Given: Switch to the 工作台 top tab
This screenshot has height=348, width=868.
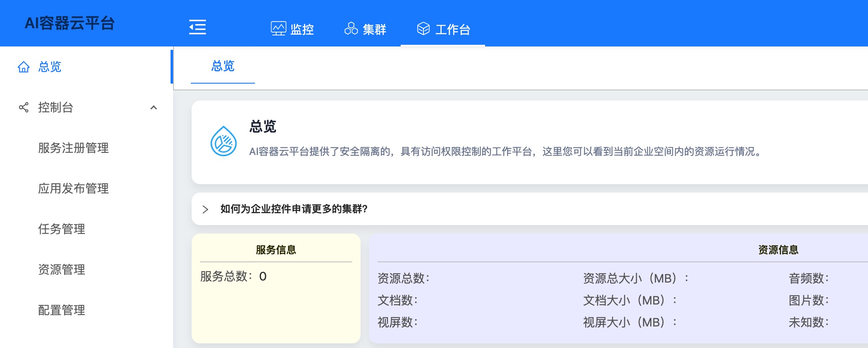Looking at the screenshot, I should point(443,28).
